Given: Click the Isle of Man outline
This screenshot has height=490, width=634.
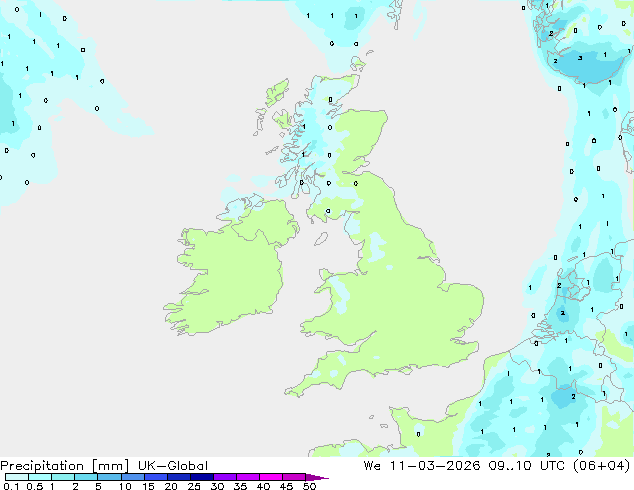Looking at the screenshot, I should click(x=321, y=239).
